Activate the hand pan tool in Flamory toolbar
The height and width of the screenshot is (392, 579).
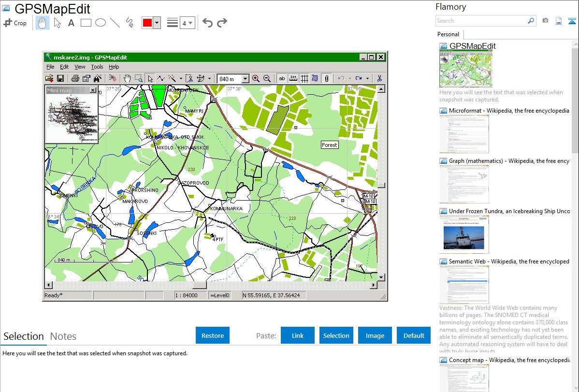tap(42, 23)
